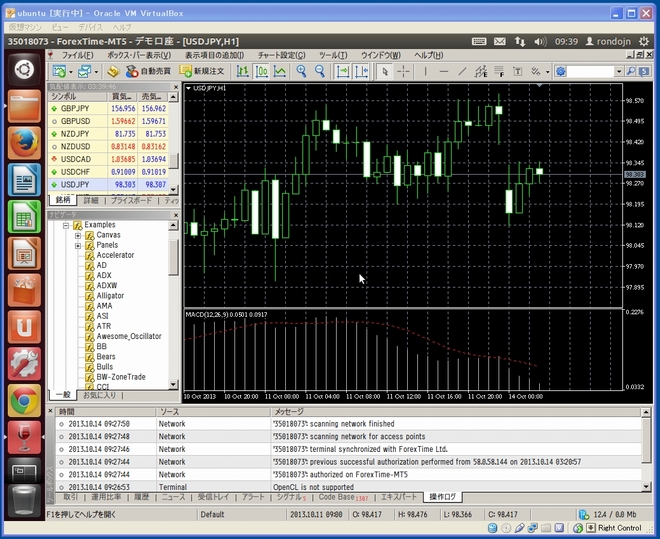Switch chart to bar chart mode
This screenshot has height=539, width=660.
click(242, 72)
